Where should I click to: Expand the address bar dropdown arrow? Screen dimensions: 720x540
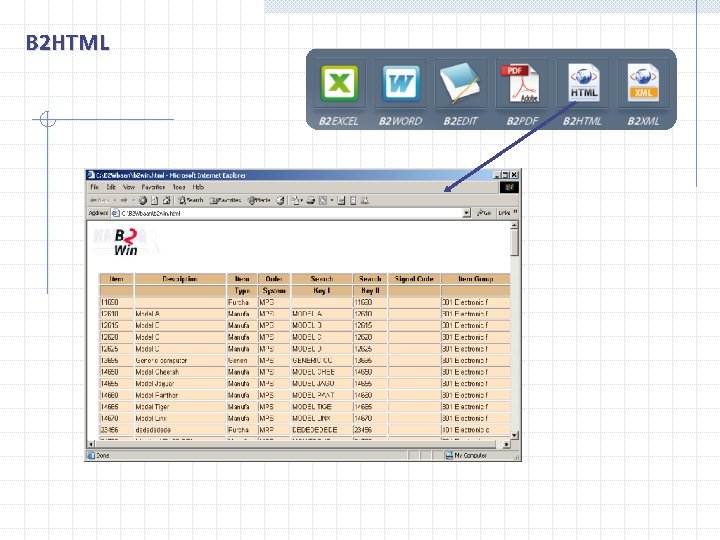coord(467,213)
